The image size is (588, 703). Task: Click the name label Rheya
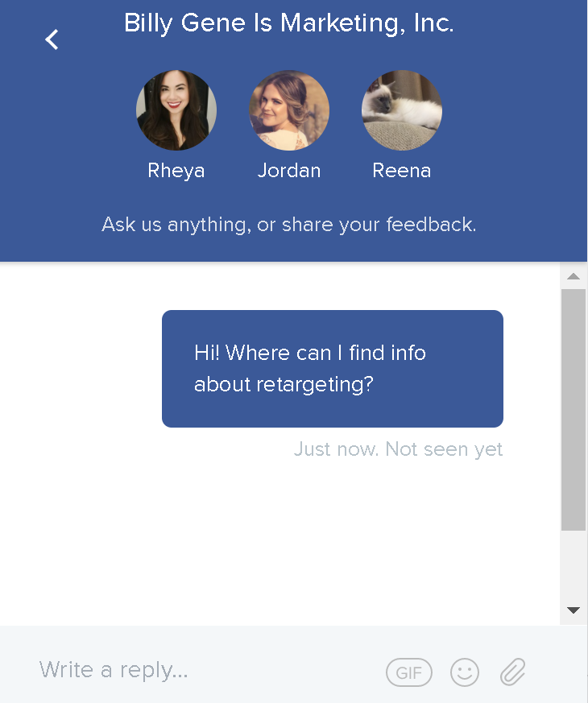[176, 171]
